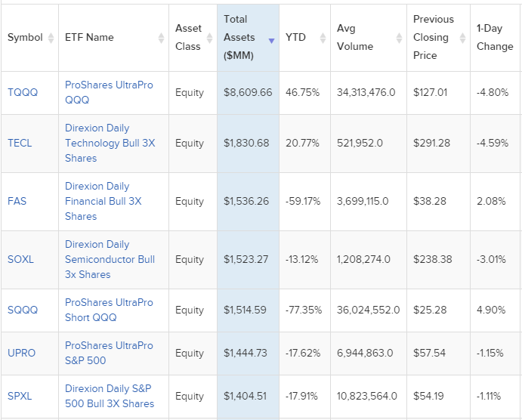
Task: Open the TECL symbol link
Action: point(20,143)
